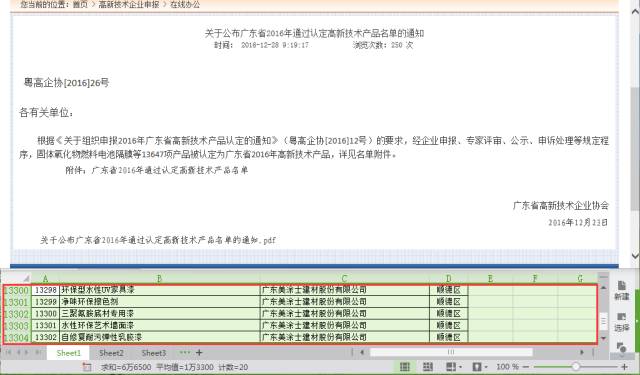Switch to the Sheet3 tab
640x375 pixels.
[x=153, y=353]
